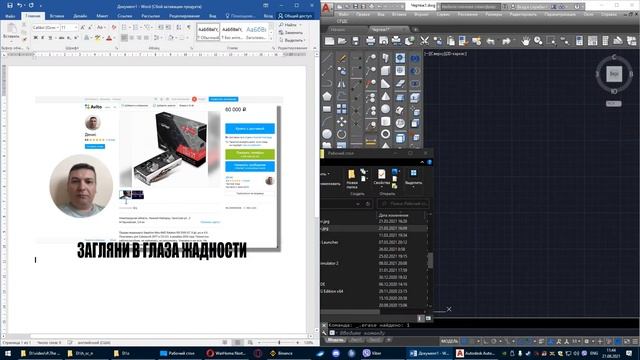Open the font name dropdown in Word
The width and height of the screenshot is (640, 360).
[x=58, y=27]
